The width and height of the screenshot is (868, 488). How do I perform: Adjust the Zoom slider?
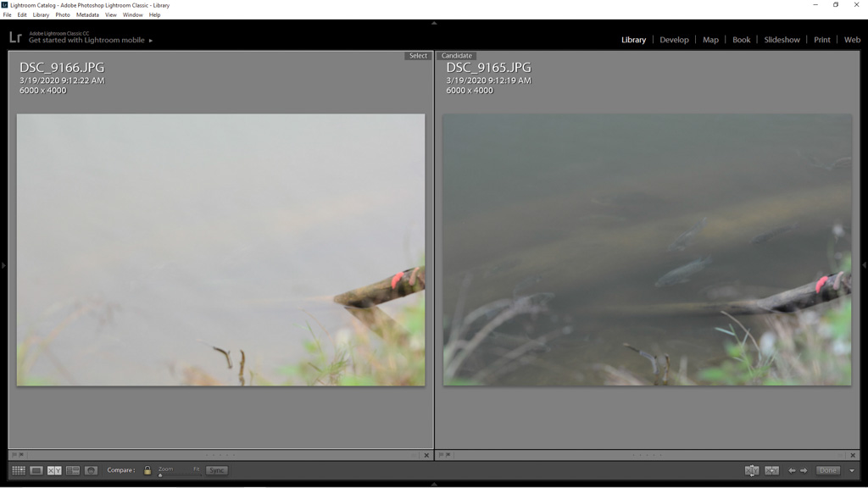coord(160,474)
